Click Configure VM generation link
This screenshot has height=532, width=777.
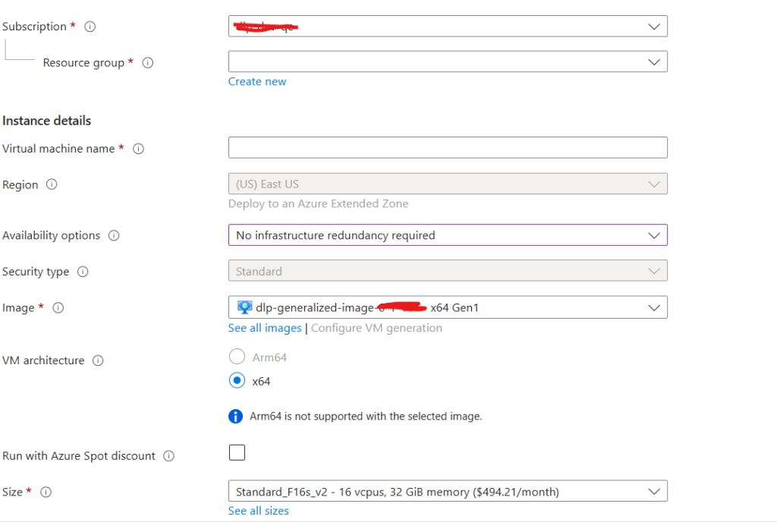click(x=376, y=328)
